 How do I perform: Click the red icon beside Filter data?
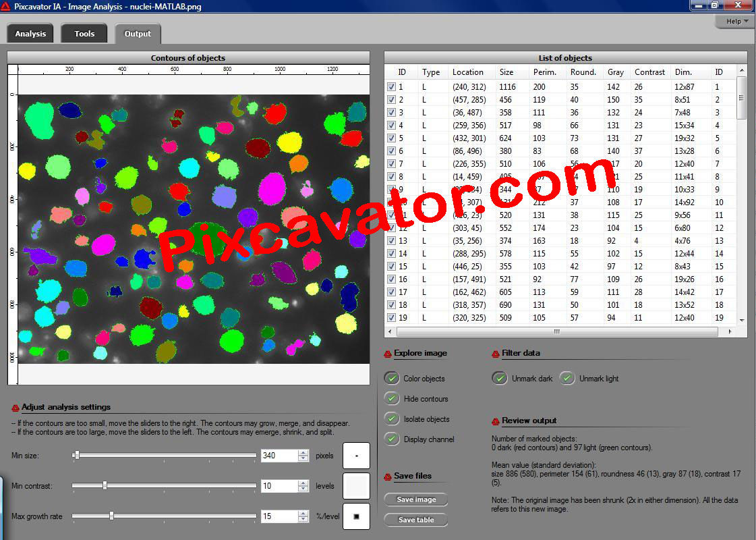[496, 354]
